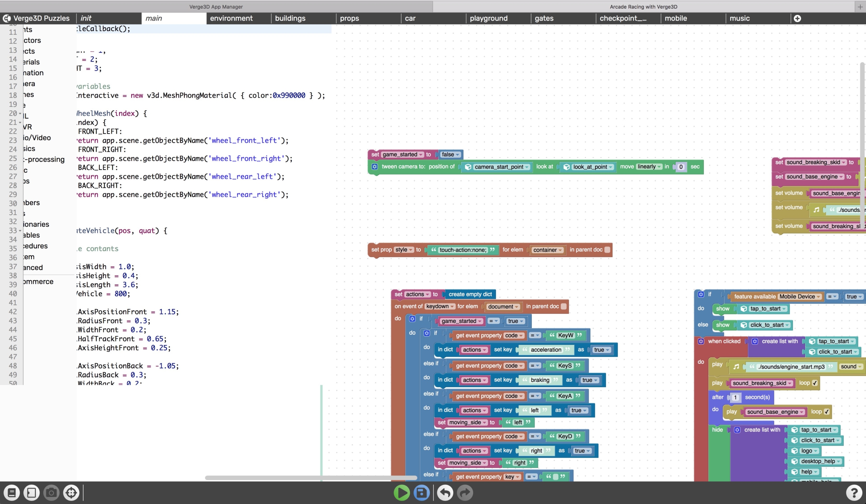The height and width of the screenshot is (504, 866).
Task: Click the crosshair target icon in bottom toolbar
Action: [x=71, y=493]
